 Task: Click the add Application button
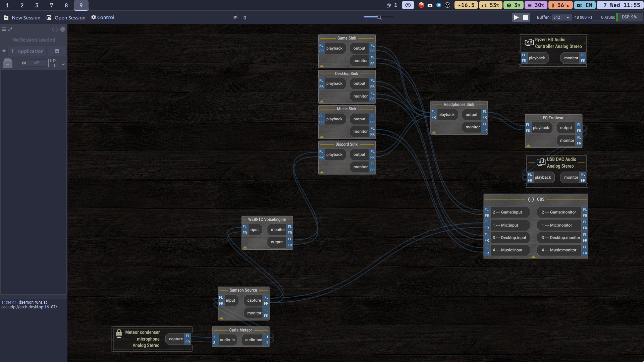pos(27,51)
